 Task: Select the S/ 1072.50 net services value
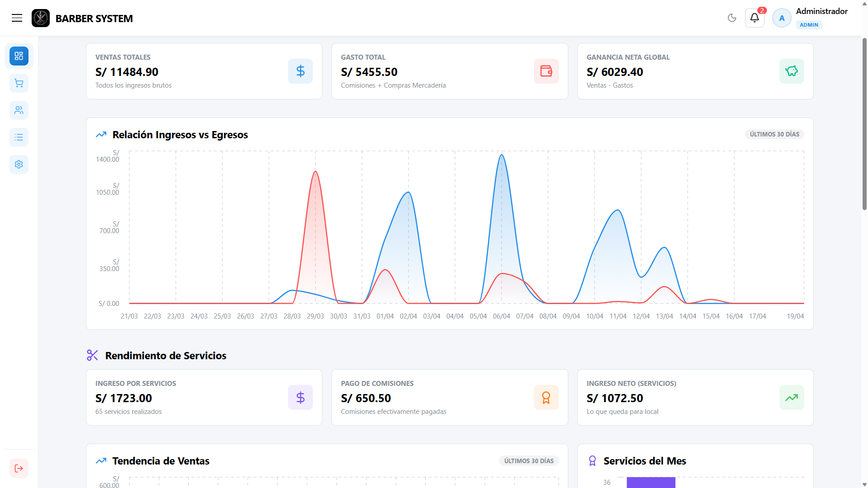(x=615, y=398)
